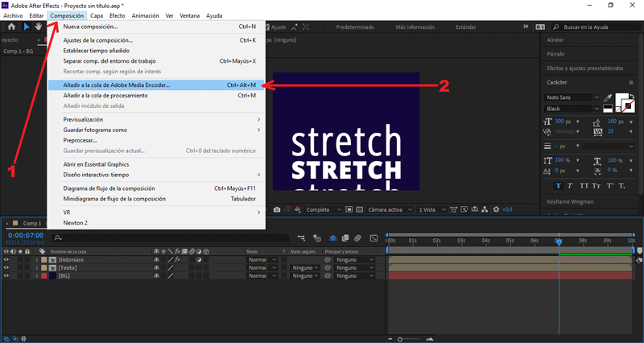Hide the [Texto] layer eye icon
This screenshot has height=343, width=644.
(x=6, y=268)
